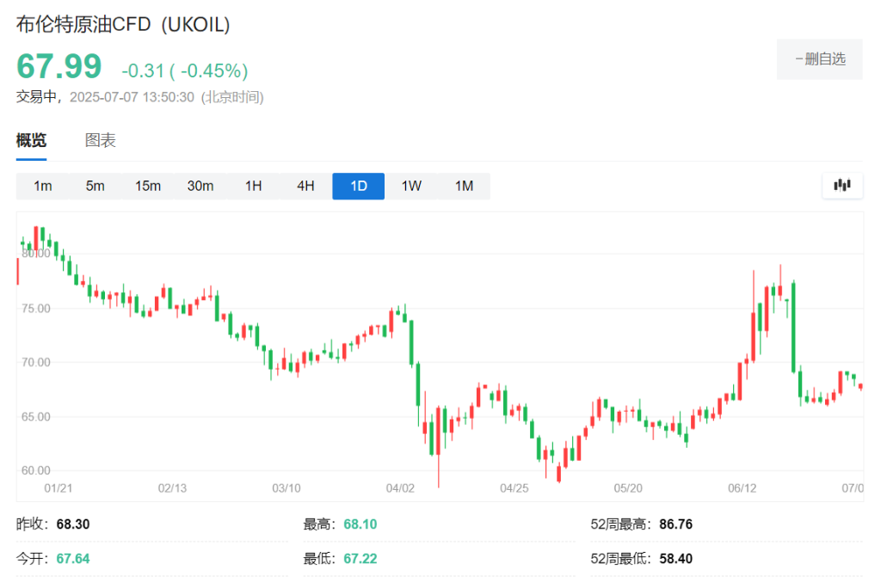
Task: Open the candlestick chart type icon
Action: coord(841,186)
